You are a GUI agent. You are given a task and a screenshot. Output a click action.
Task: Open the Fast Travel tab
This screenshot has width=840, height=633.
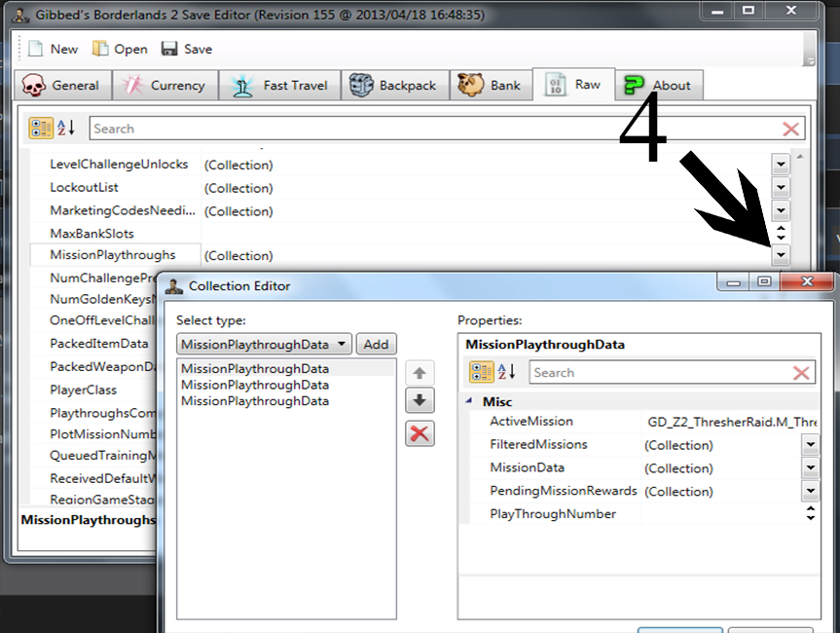(x=279, y=86)
